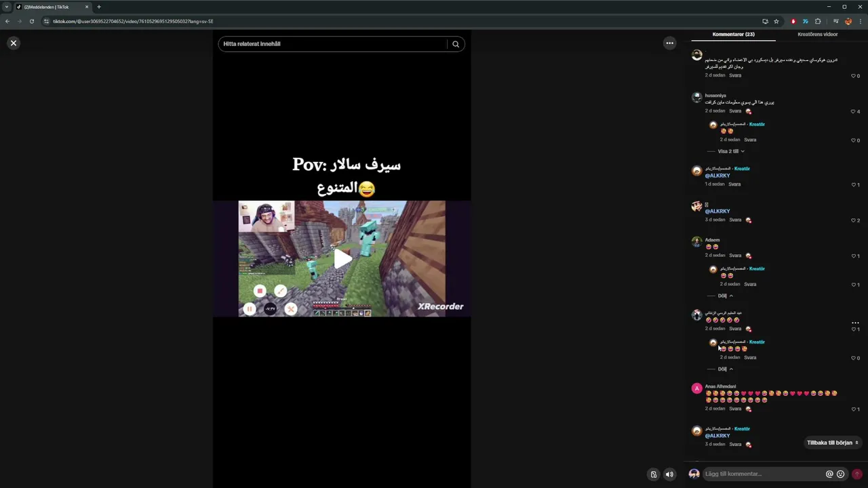Close the TikTok video viewer
The width and height of the screenshot is (868, 488).
click(x=13, y=43)
